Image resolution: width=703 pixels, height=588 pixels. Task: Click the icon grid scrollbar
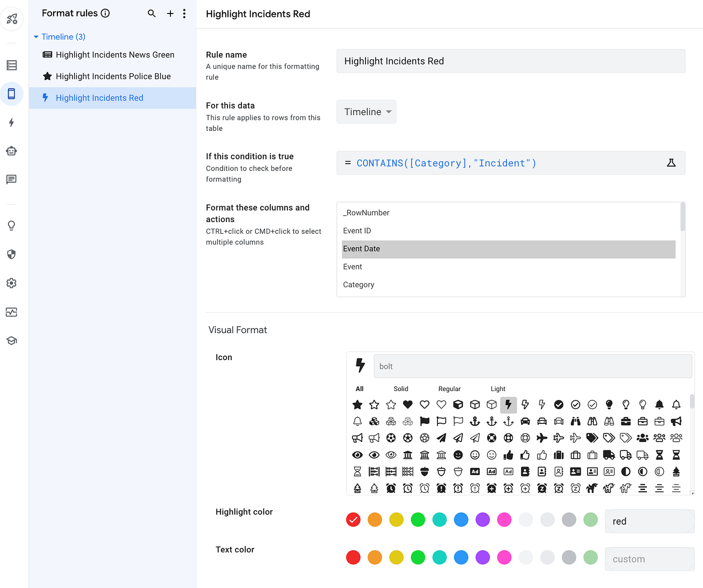pos(692,402)
